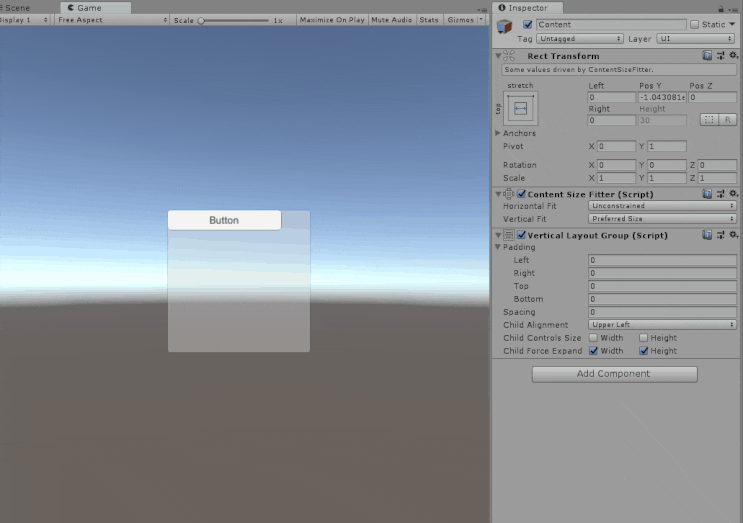Open the Gizmos dropdown arrow
The height and width of the screenshot is (523, 743).
[480, 20]
